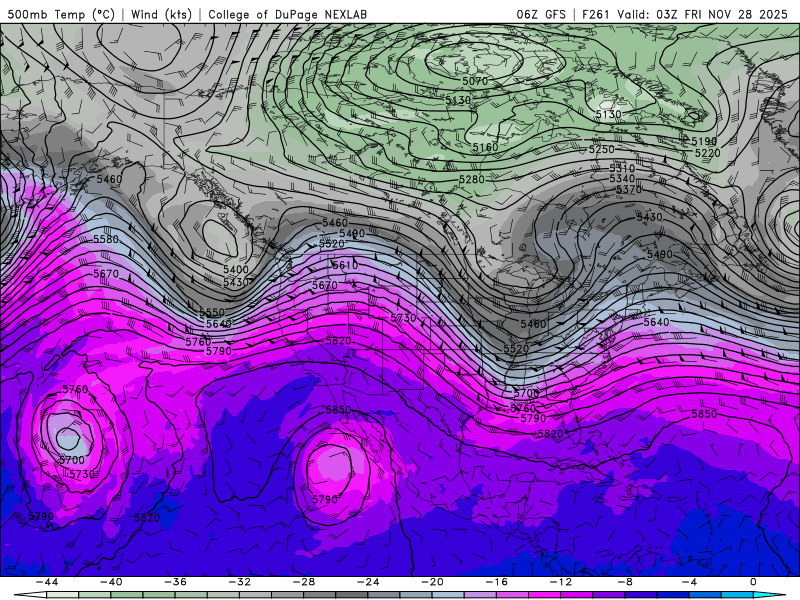This screenshot has height=600, width=800.
Task: Select the "-24" color scale label
Action: pyautogui.click(x=368, y=582)
